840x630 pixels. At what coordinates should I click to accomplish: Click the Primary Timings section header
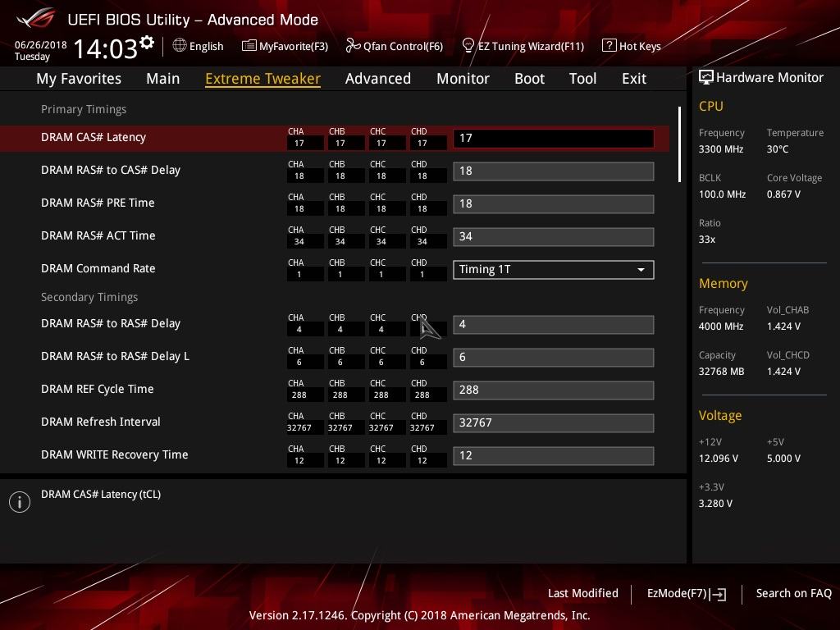(x=84, y=109)
